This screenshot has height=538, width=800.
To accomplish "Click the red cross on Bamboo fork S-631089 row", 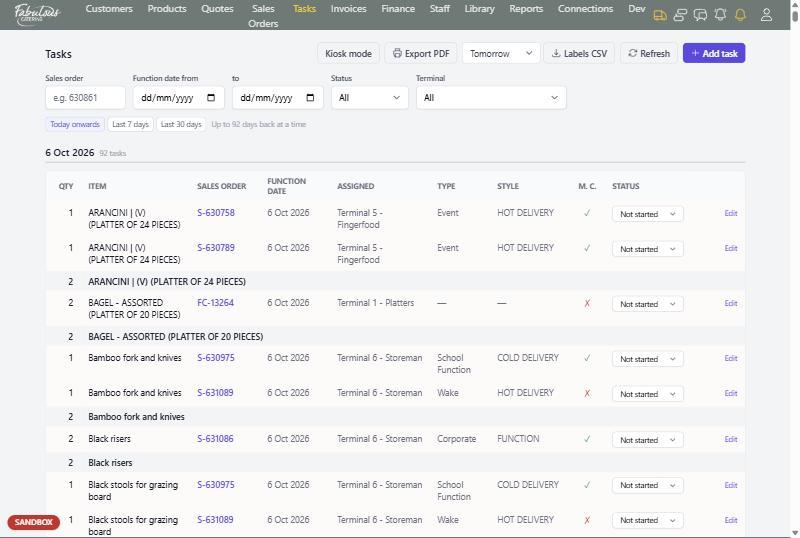I will (x=587, y=393).
